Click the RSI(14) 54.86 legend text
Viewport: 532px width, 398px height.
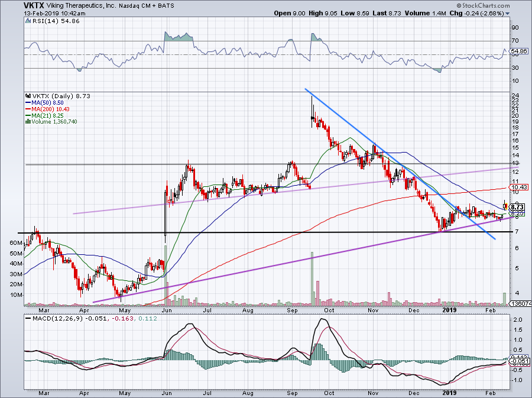click(56, 21)
